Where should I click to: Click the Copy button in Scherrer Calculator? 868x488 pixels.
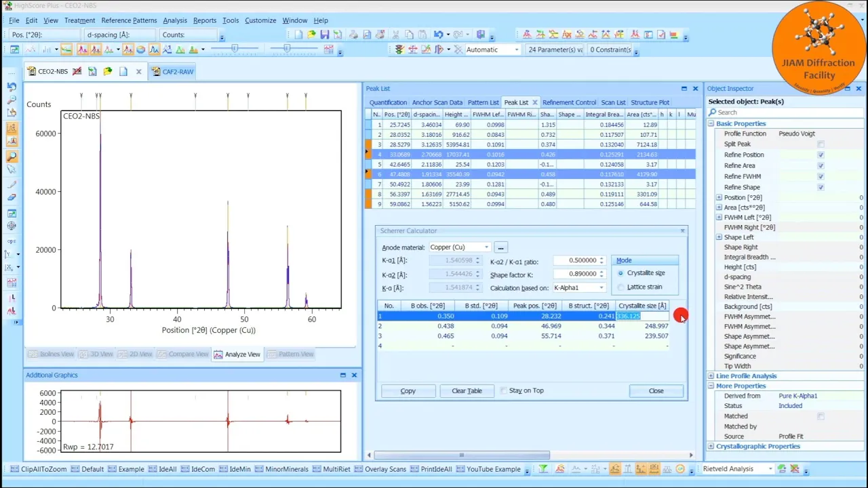click(x=408, y=391)
